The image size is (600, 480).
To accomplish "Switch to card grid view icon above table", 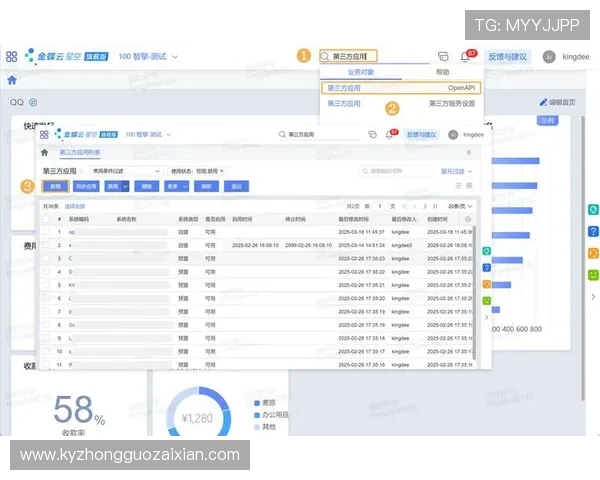I will point(469,186).
